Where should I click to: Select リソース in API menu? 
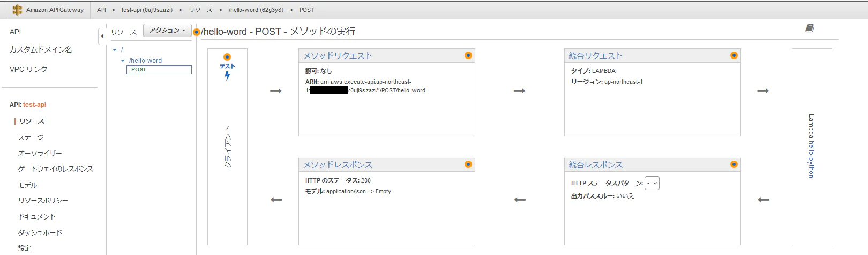click(x=32, y=121)
